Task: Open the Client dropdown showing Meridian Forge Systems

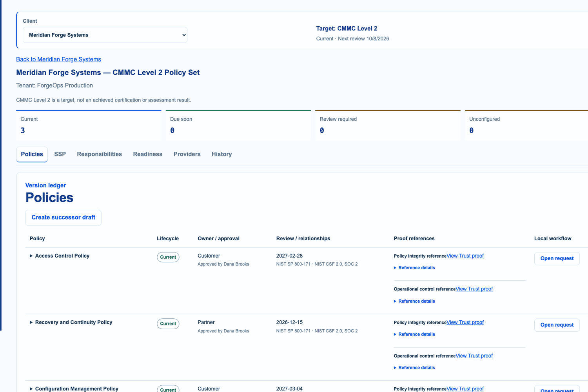Action: click(x=105, y=35)
